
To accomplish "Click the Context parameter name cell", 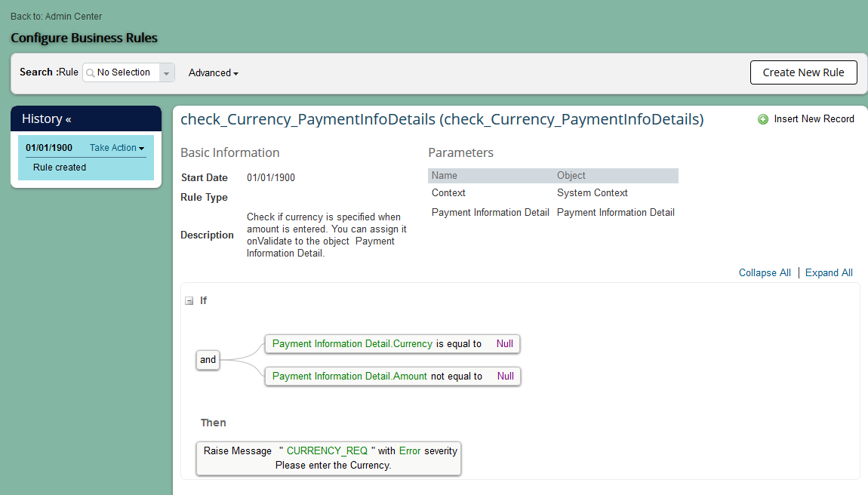I will (448, 192).
